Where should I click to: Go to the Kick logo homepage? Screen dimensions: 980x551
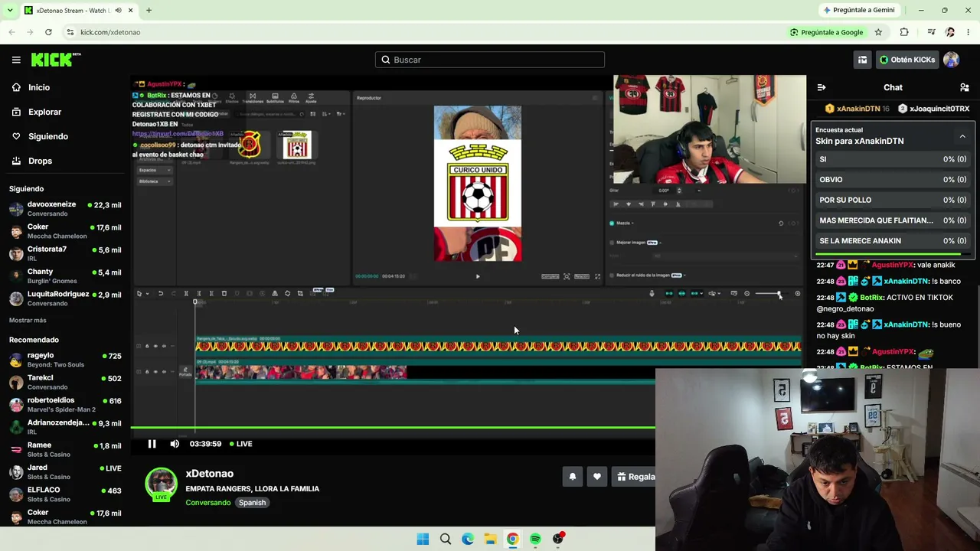[56, 60]
